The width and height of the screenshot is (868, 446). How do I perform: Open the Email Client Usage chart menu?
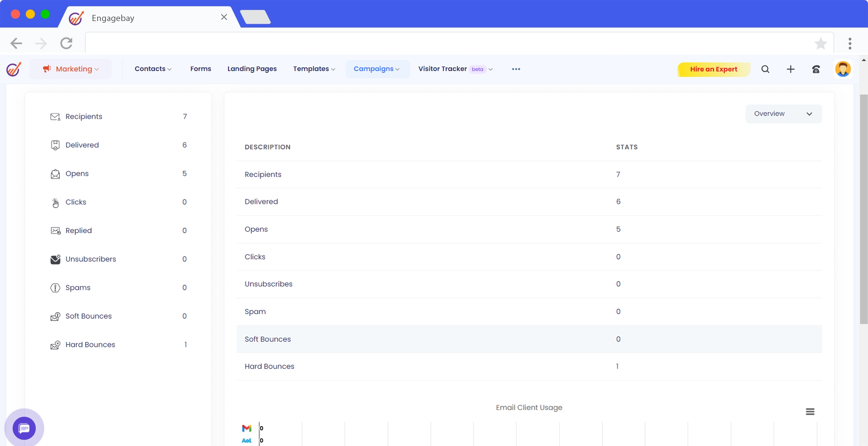coord(810,411)
